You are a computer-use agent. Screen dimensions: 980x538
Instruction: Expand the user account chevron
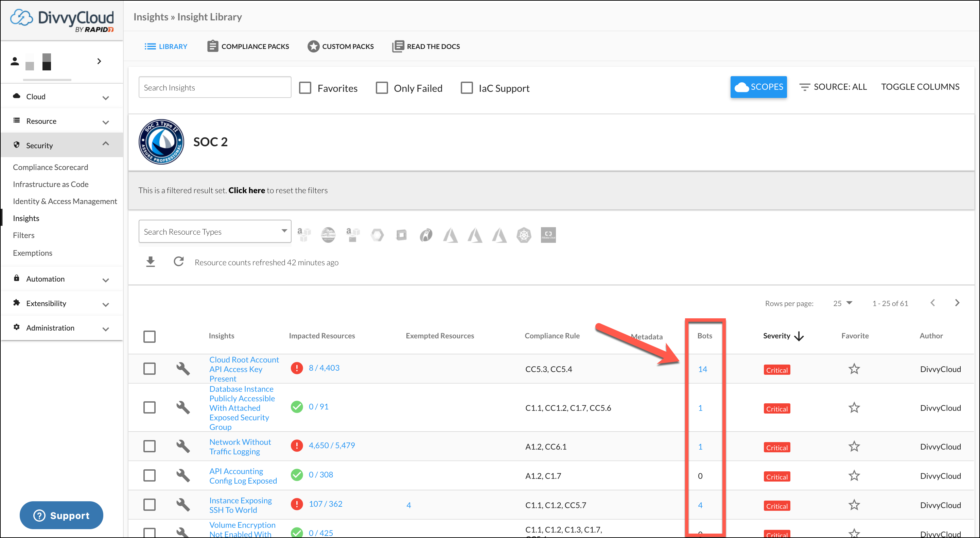point(99,61)
